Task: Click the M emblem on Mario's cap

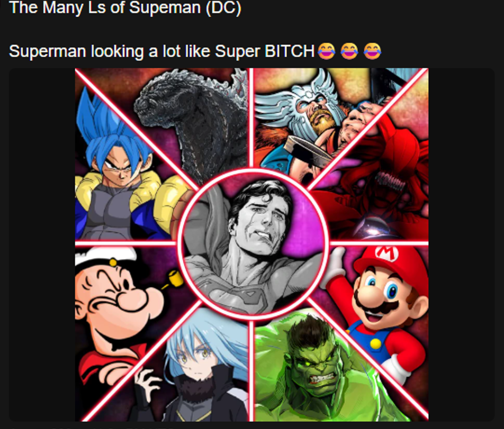Action: click(387, 253)
